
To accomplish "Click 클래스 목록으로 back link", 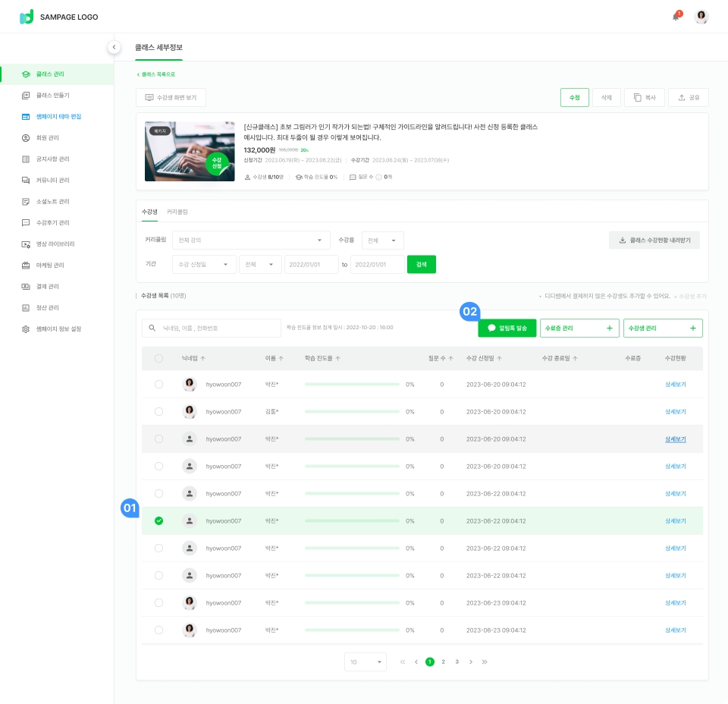I will coord(156,74).
